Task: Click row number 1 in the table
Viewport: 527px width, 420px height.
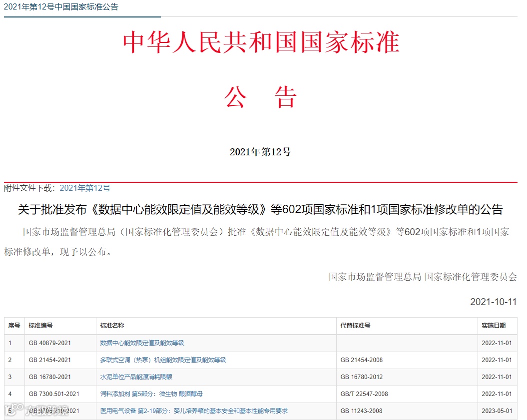Action: [x=10, y=343]
